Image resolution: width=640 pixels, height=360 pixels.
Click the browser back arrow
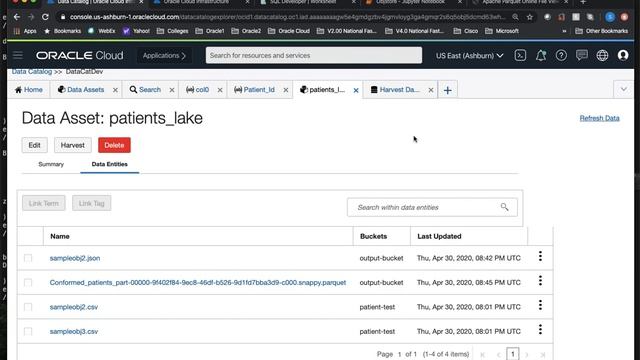pos(16,17)
